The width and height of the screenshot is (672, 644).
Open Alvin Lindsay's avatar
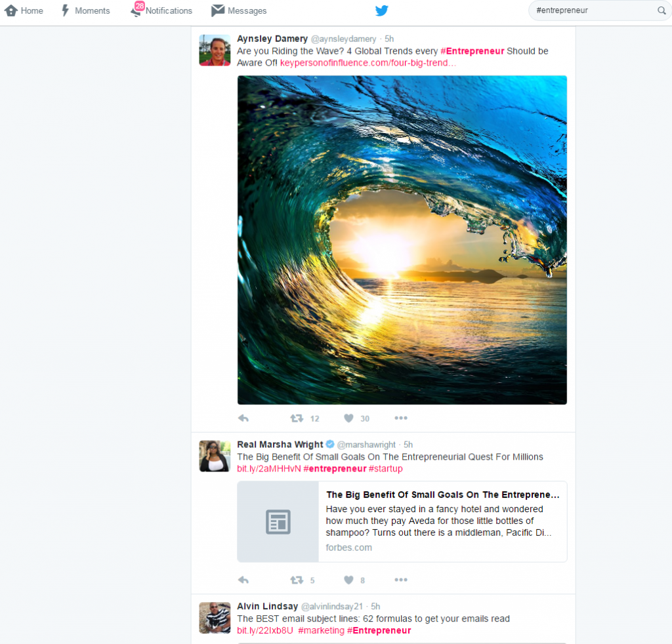point(215,618)
